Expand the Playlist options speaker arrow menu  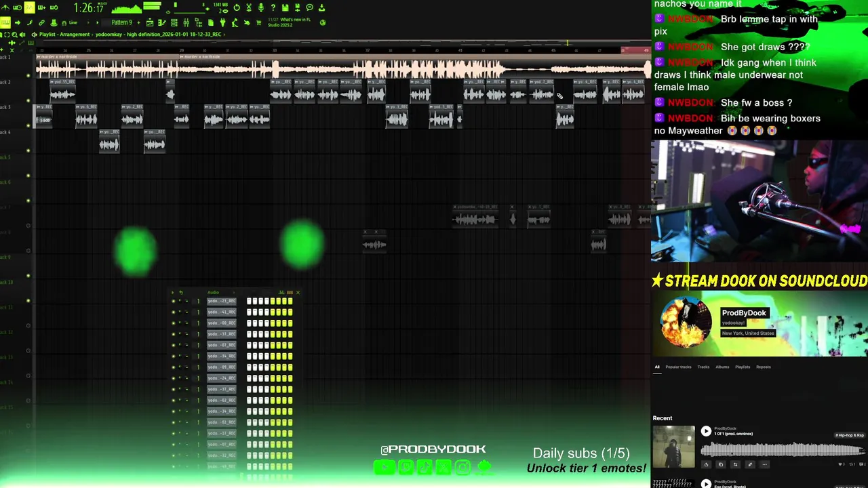pyautogui.click(x=34, y=34)
